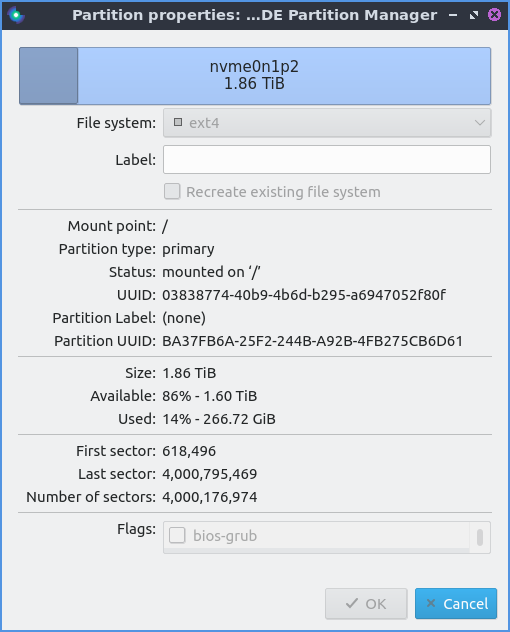Expand the ext4 combo box arrow
The image size is (510, 632).
pyautogui.click(x=479, y=123)
